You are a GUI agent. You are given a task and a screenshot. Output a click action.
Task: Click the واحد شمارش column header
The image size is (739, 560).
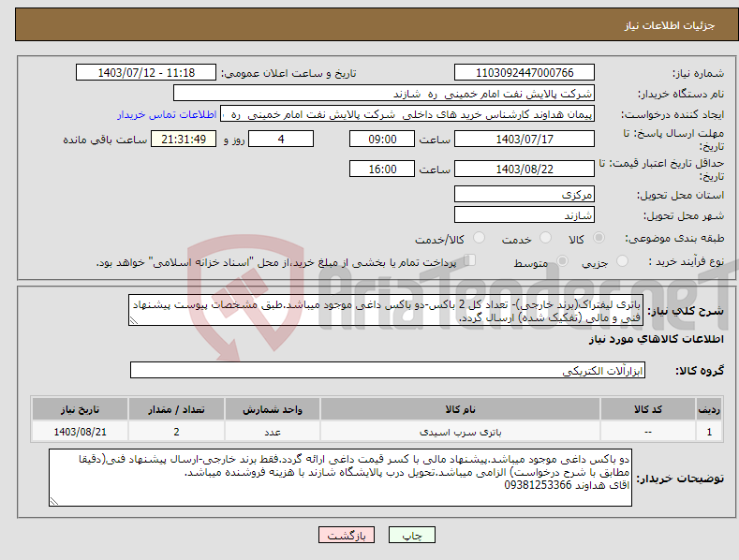[x=273, y=409]
